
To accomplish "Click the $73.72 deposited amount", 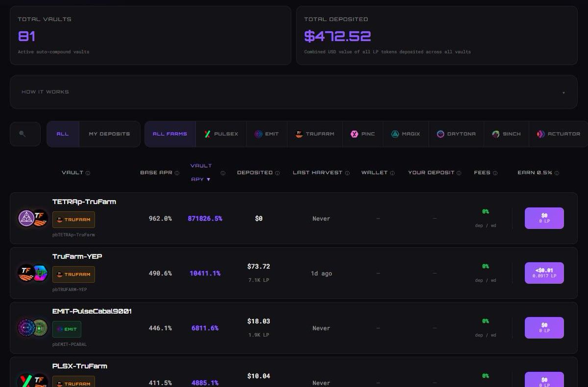I will (259, 266).
